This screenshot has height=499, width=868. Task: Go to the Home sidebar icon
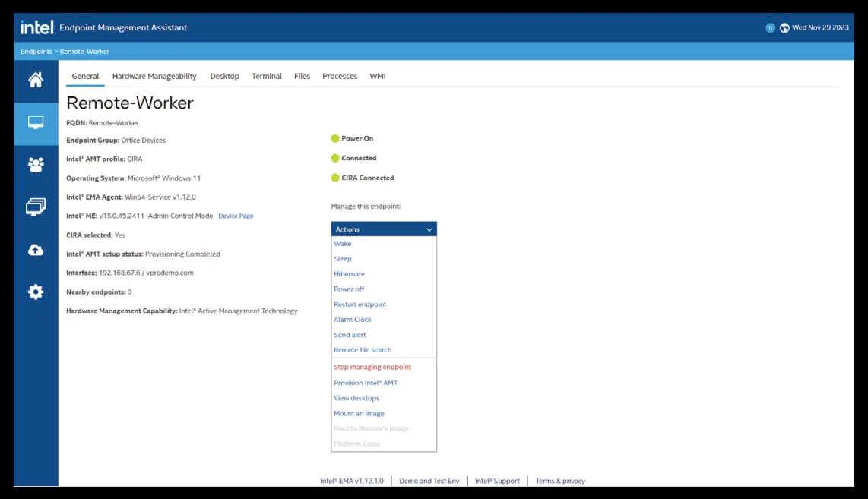pos(36,81)
